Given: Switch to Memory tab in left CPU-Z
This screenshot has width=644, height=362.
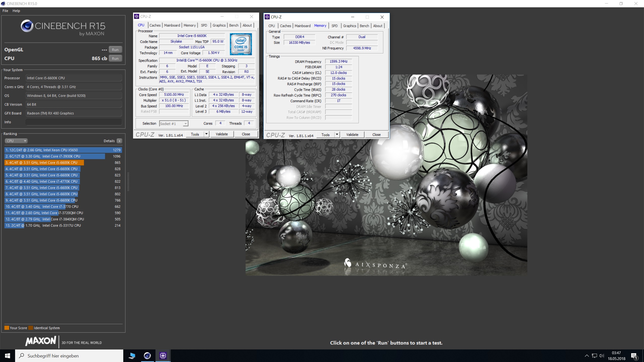Looking at the screenshot, I should 190,25.
